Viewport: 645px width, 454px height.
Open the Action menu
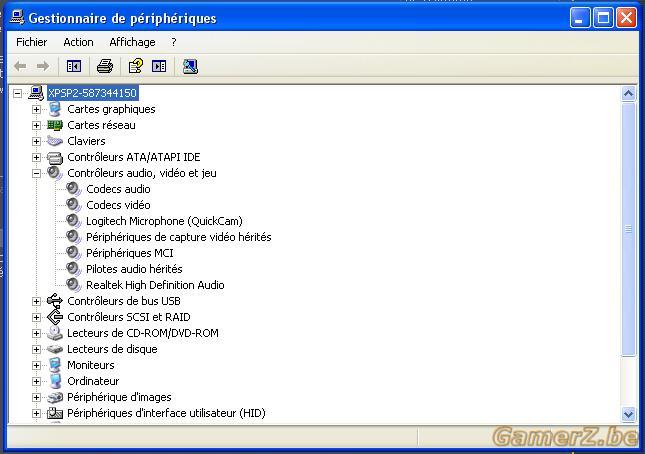tap(78, 42)
